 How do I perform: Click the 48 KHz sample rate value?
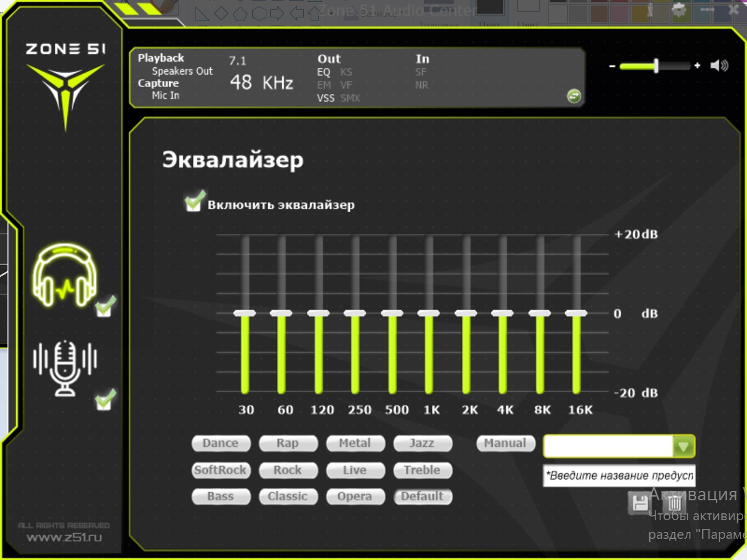coord(261,82)
